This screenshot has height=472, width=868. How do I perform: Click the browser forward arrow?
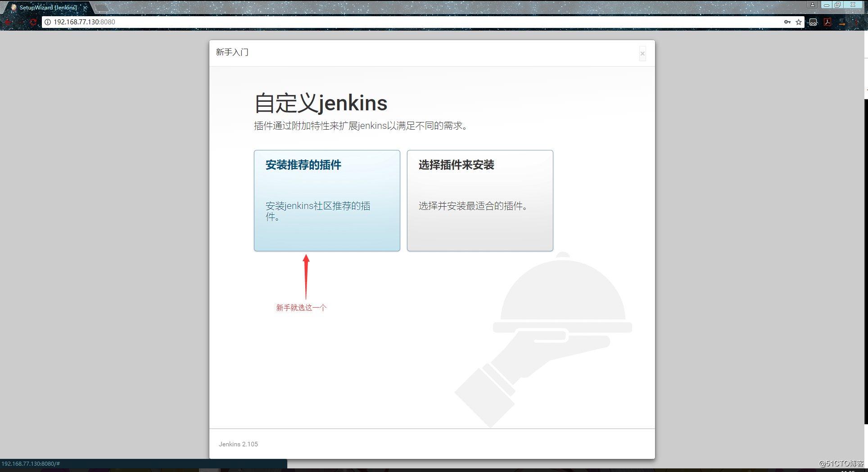point(21,22)
